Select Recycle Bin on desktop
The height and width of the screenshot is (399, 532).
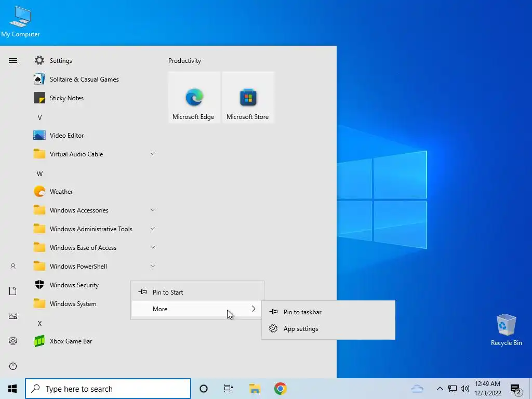(506, 330)
